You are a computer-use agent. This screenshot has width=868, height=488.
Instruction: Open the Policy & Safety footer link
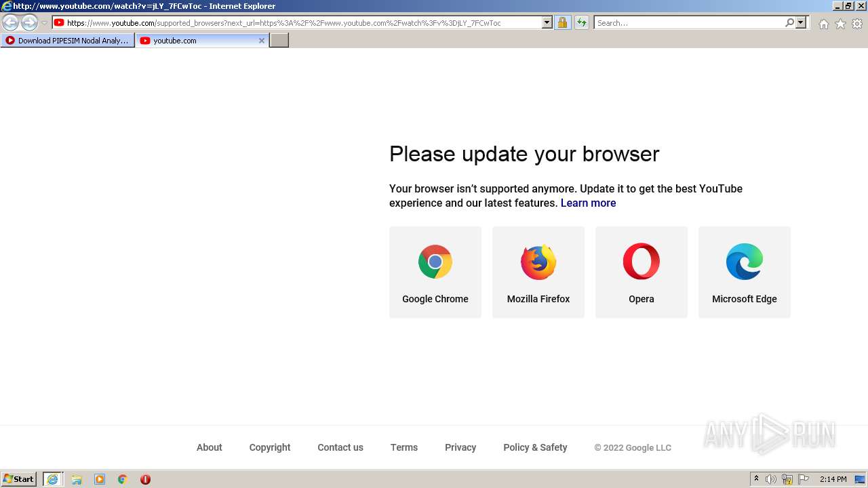click(535, 447)
